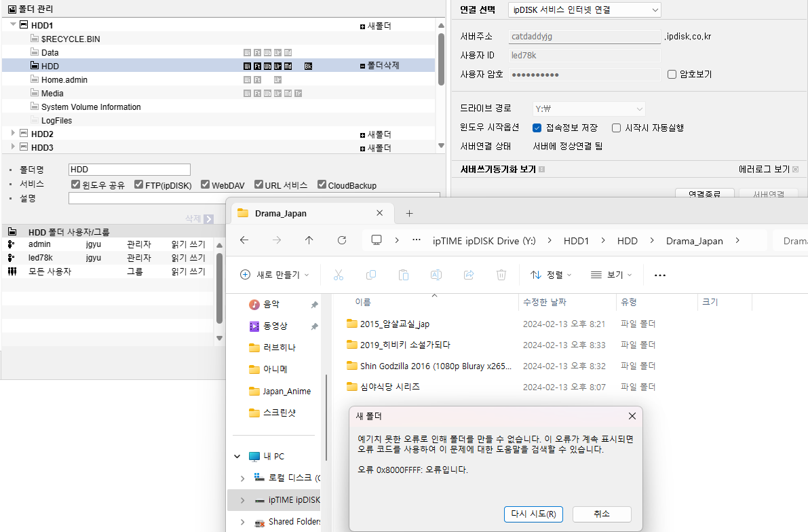
Task: Collapse the HDD1 tree node
Action: pos(14,24)
